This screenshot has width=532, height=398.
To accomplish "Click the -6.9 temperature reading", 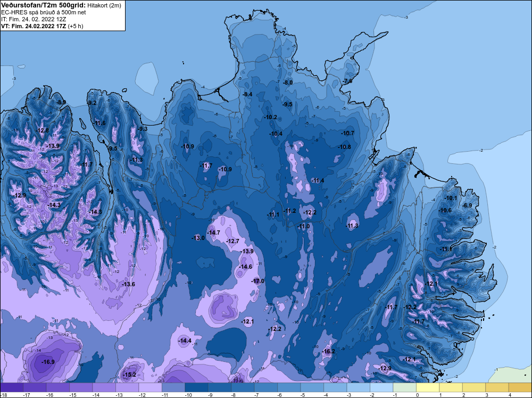I will click(467, 205).
